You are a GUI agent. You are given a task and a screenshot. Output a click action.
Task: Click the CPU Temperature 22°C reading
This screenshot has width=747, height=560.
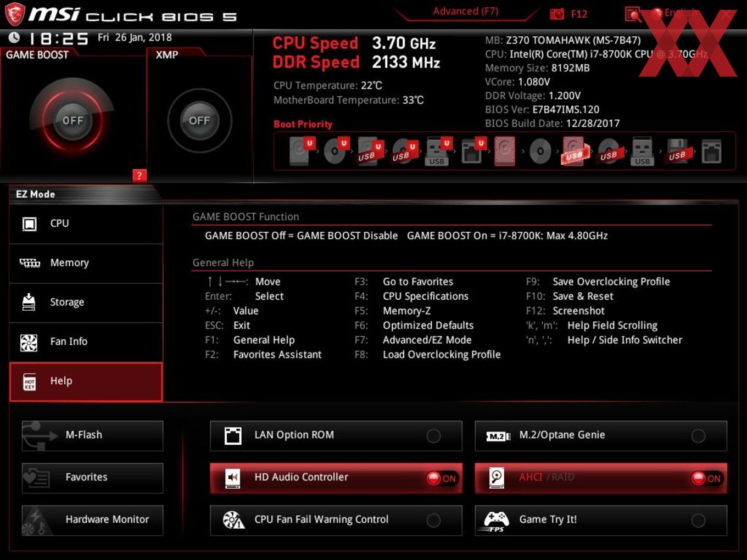click(x=327, y=86)
